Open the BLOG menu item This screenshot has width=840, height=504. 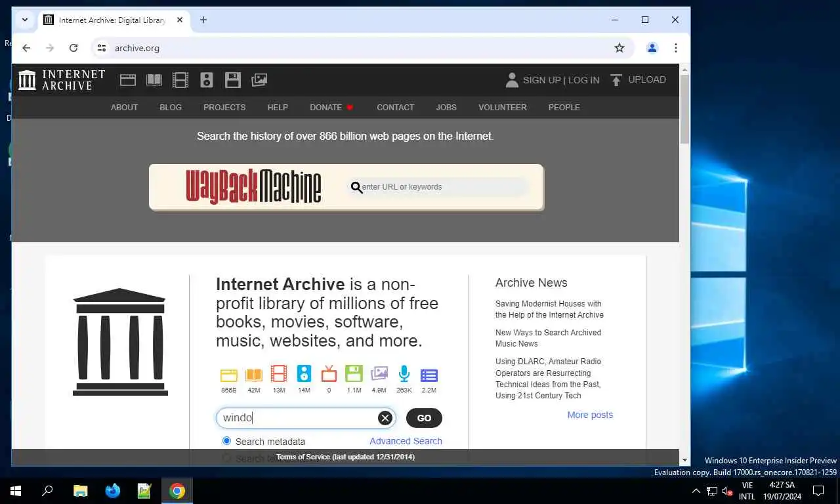coord(171,107)
